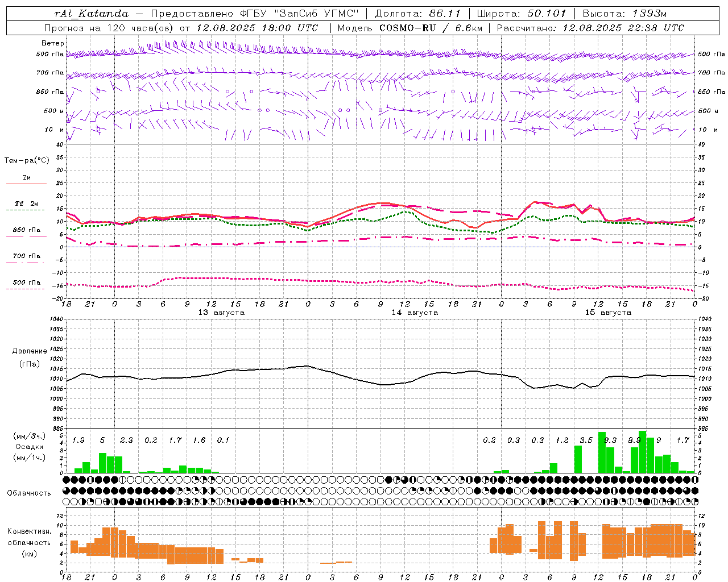This screenshot has width=728, height=582.
Task: Click the 1.9 precipitation total value
Action: (x=78, y=440)
